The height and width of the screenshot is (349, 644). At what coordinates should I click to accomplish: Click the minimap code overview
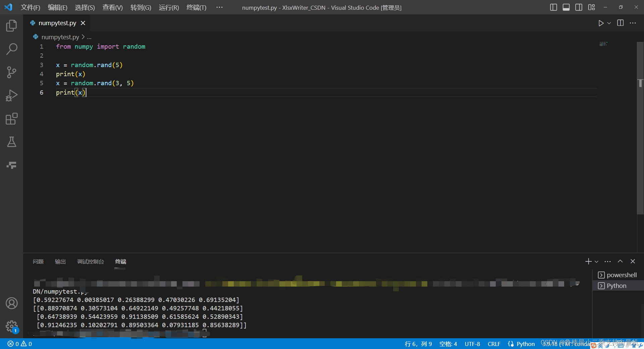click(603, 44)
